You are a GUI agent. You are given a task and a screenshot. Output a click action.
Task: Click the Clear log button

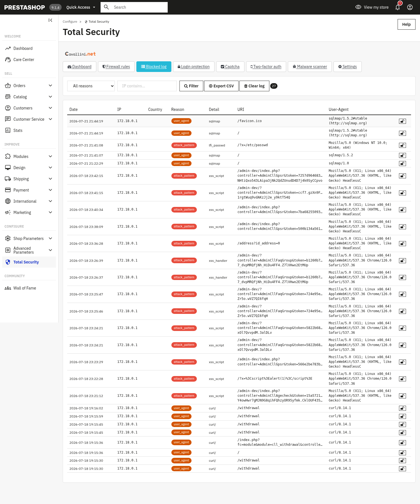tap(254, 86)
